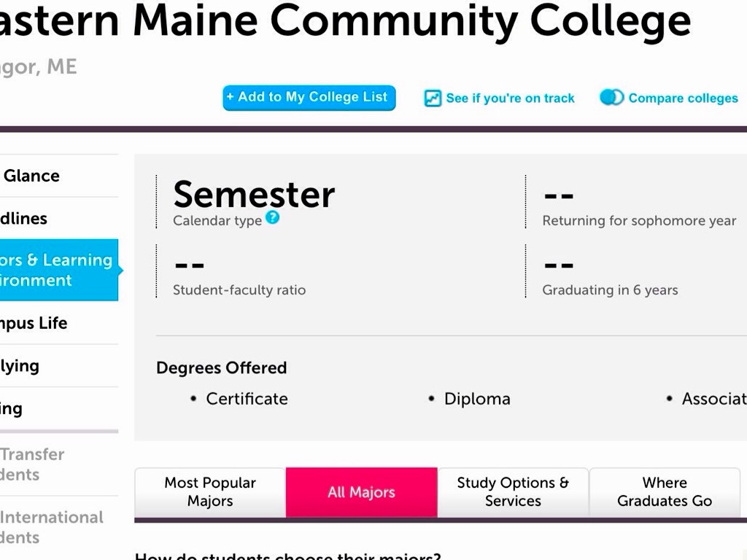Open the Calendar type help question mark

(x=272, y=217)
